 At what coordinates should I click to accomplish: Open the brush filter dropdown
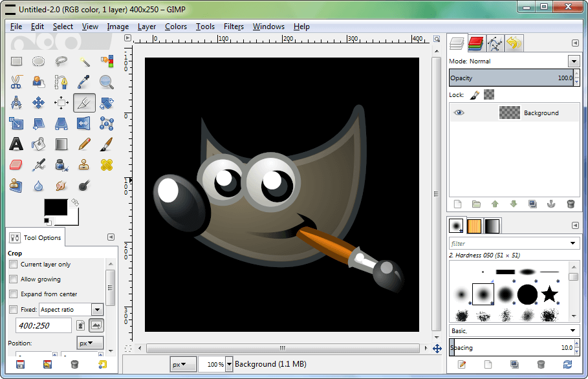(x=572, y=243)
